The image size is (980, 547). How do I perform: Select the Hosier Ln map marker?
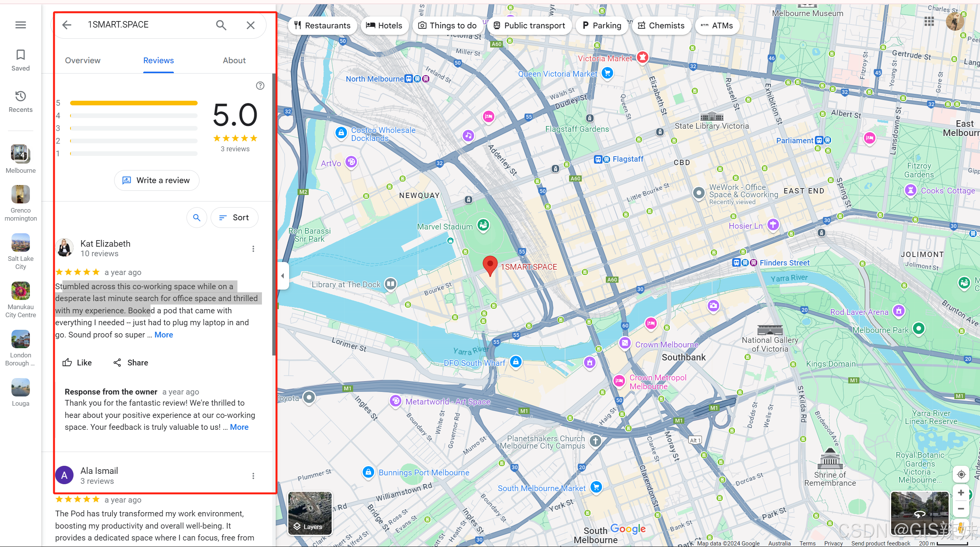click(773, 224)
